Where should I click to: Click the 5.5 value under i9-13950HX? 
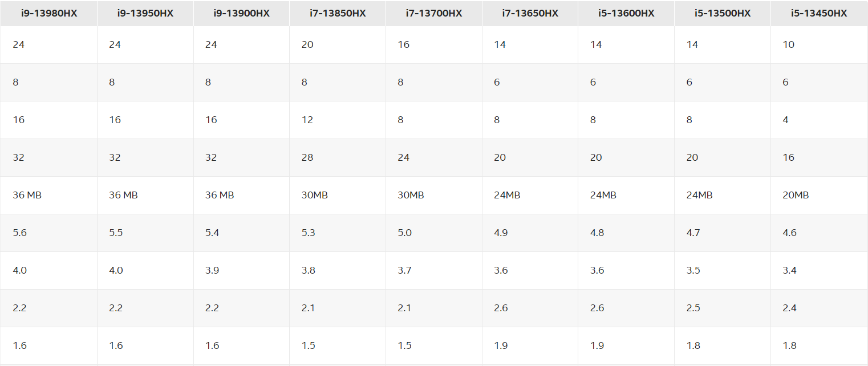(115, 233)
